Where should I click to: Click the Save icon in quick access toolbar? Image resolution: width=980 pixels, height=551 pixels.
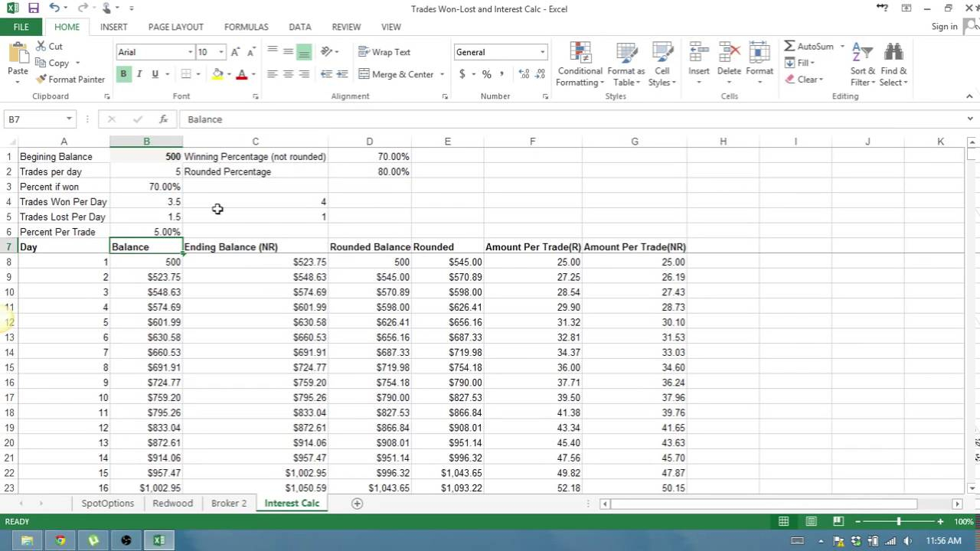[33, 8]
